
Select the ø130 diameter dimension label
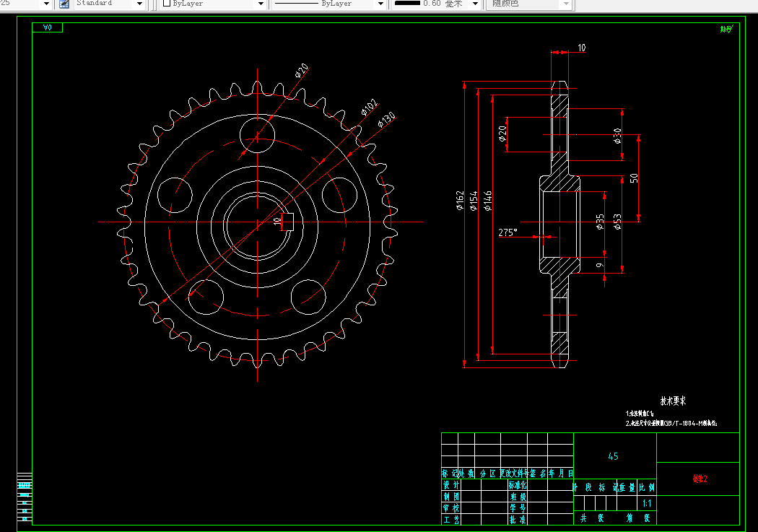click(x=387, y=119)
